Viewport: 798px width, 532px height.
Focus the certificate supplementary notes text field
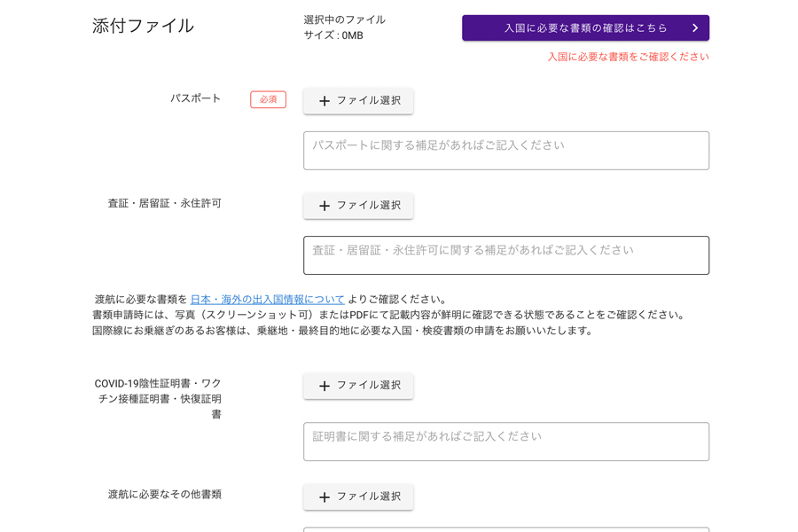click(x=506, y=442)
